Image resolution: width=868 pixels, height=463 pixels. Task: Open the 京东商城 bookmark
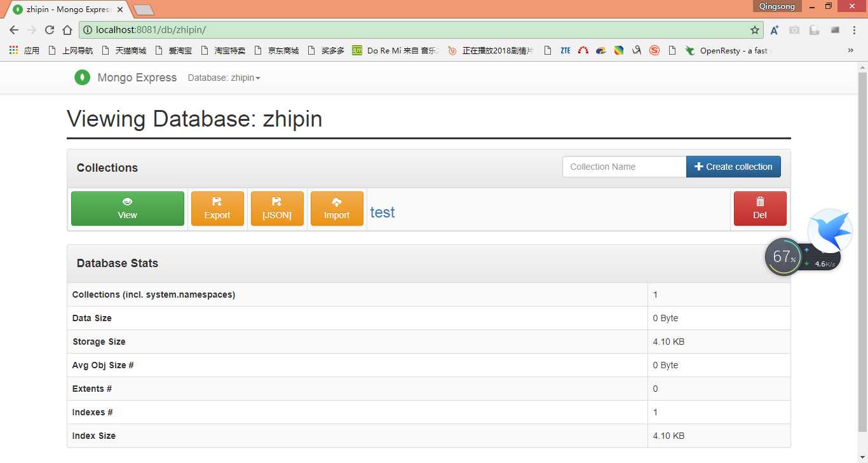pyautogui.click(x=276, y=50)
